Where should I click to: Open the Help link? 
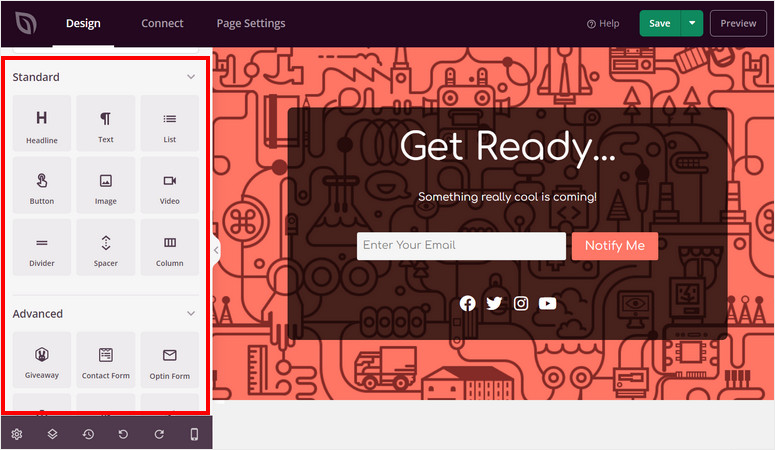603,23
